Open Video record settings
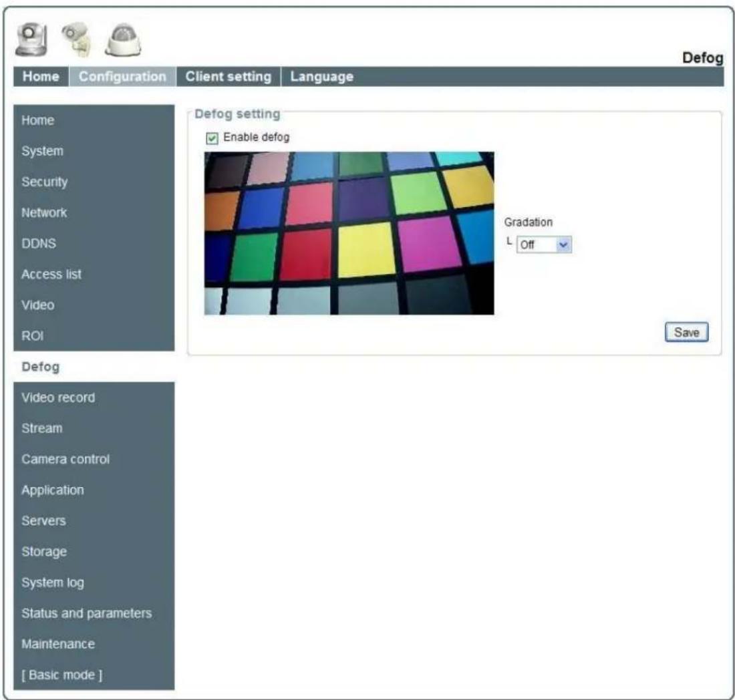Viewport: 735px width, 700px height. 94,398
